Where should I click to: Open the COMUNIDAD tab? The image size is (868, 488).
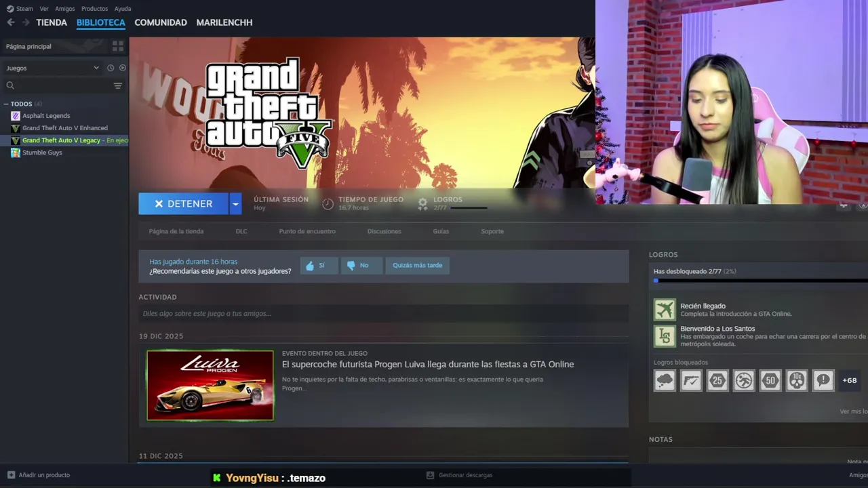pyautogui.click(x=161, y=22)
